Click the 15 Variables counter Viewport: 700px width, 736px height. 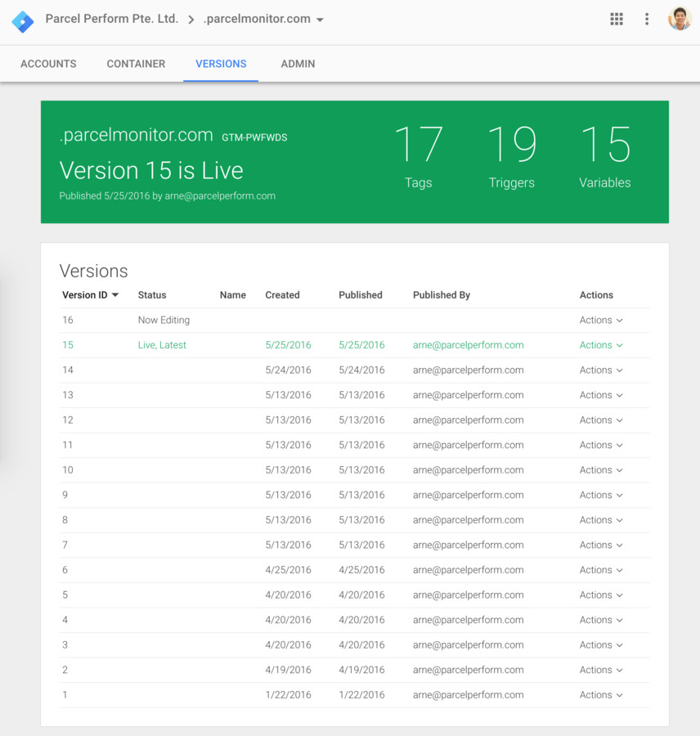tap(604, 157)
